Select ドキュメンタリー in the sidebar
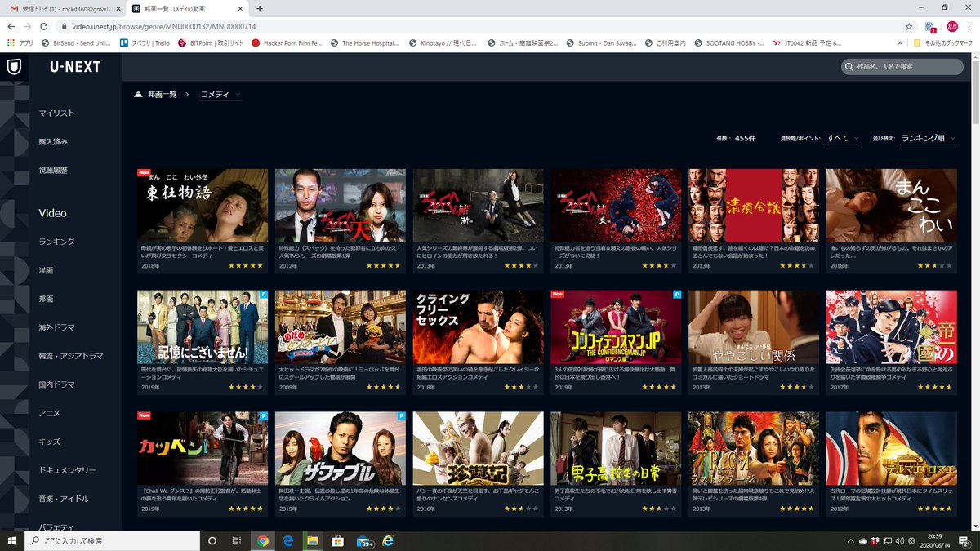The width and height of the screenshot is (980, 551). [x=68, y=470]
